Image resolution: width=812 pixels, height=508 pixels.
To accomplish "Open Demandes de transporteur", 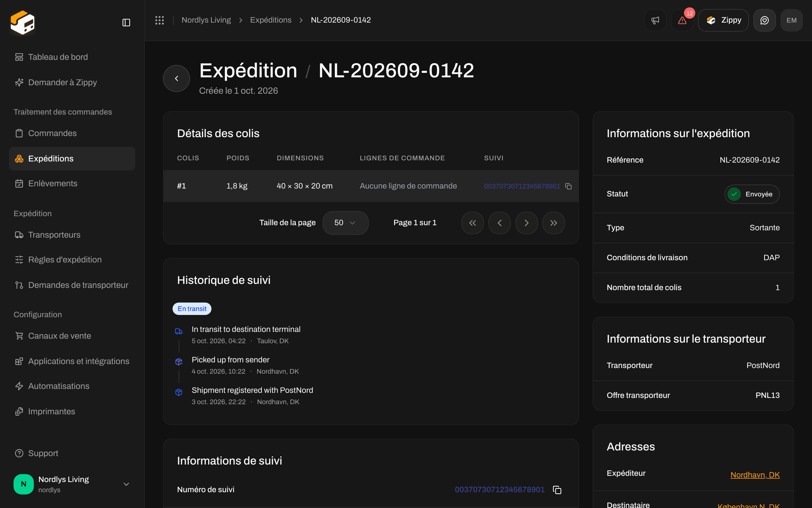I will coord(72,285).
